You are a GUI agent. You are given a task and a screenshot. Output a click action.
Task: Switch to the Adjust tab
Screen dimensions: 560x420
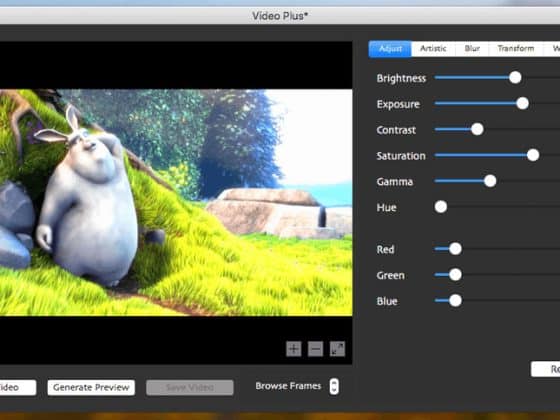390,49
